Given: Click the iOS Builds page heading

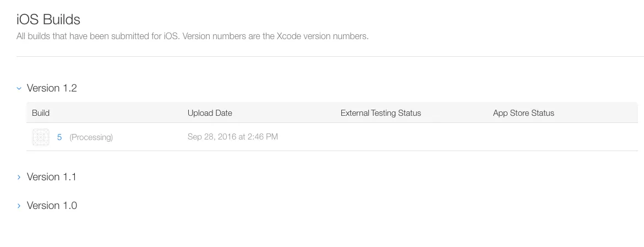Looking at the screenshot, I should pos(48,20).
